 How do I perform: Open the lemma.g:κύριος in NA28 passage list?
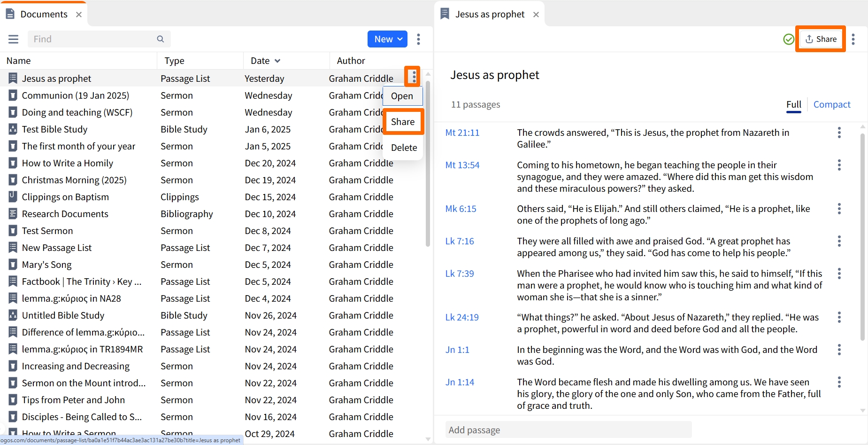71,298
